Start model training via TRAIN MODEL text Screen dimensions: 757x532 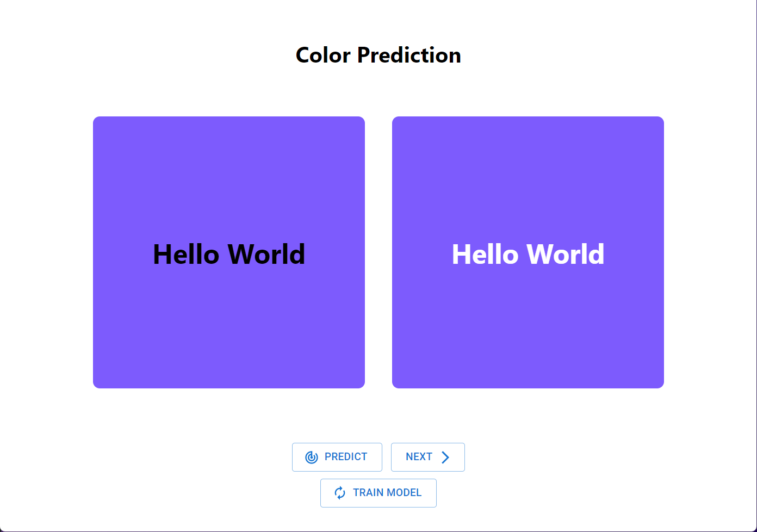pyautogui.click(x=387, y=493)
